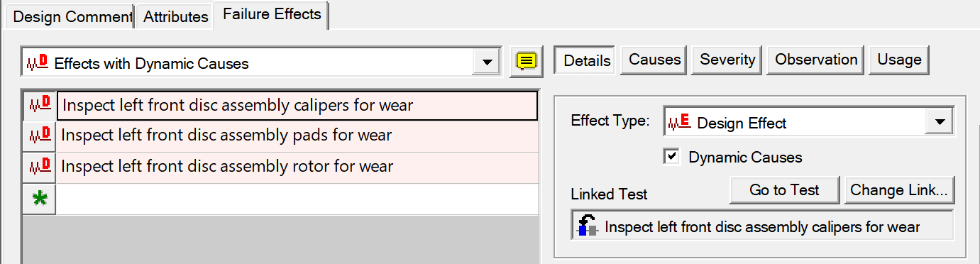Show the Causes panel
This screenshot has height=264, width=980.
(655, 60)
